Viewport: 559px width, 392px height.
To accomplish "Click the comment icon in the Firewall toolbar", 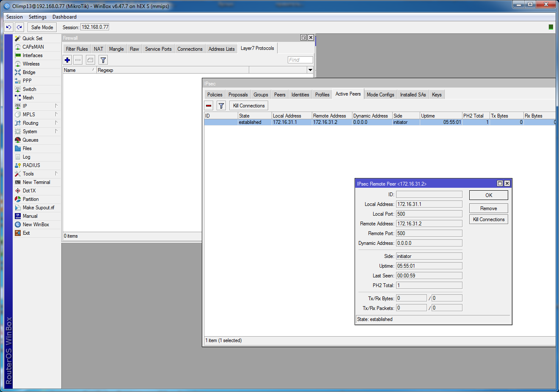I will 91,60.
